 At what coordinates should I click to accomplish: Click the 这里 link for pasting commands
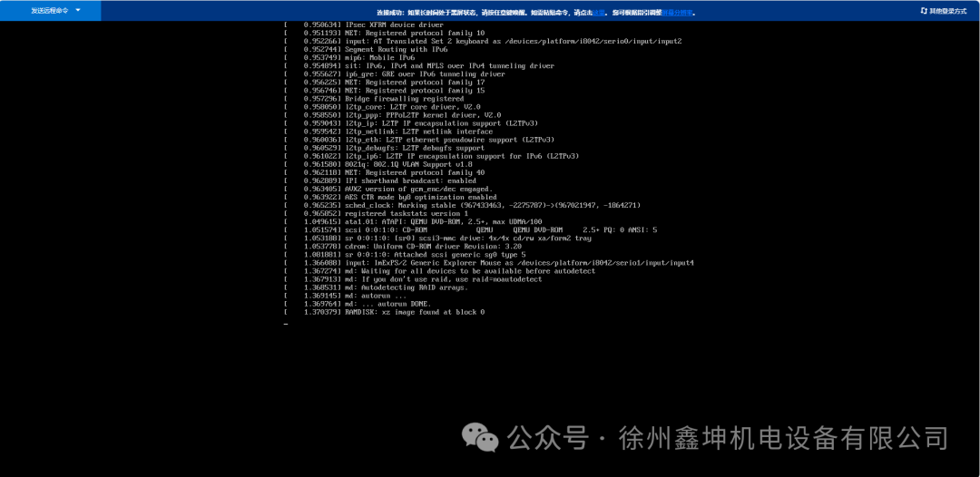point(599,13)
